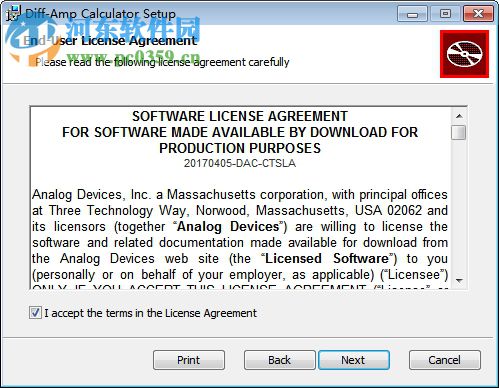
Task: Click the text "20170405-DAC-CTSLA"
Action: [240, 163]
